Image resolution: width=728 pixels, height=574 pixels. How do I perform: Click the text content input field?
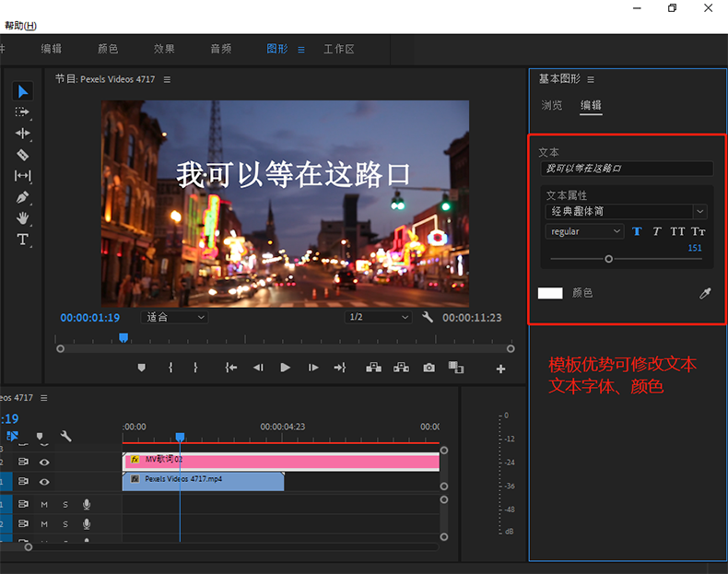tap(627, 169)
